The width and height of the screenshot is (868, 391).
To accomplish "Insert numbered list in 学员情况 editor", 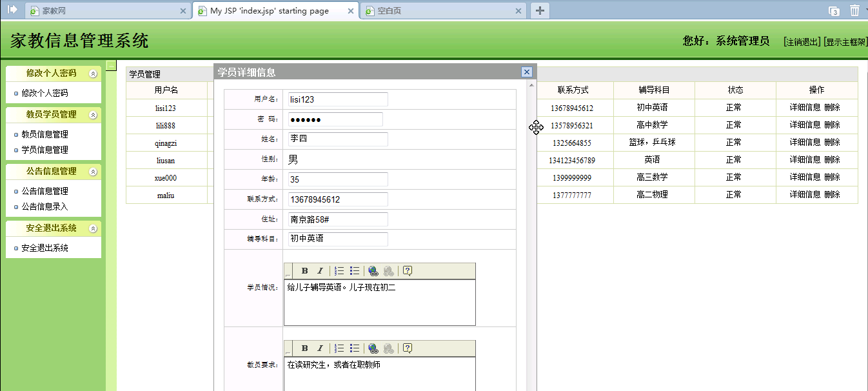I will (340, 271).
